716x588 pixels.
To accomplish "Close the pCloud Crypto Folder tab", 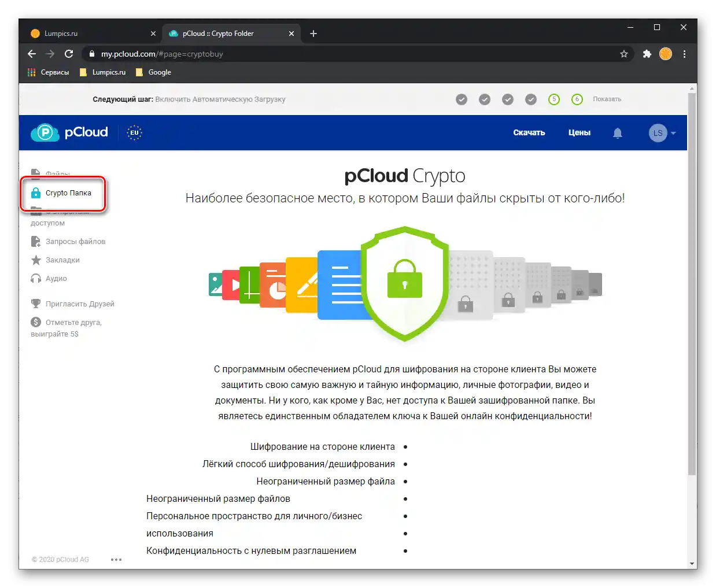I will click(291, 34).
